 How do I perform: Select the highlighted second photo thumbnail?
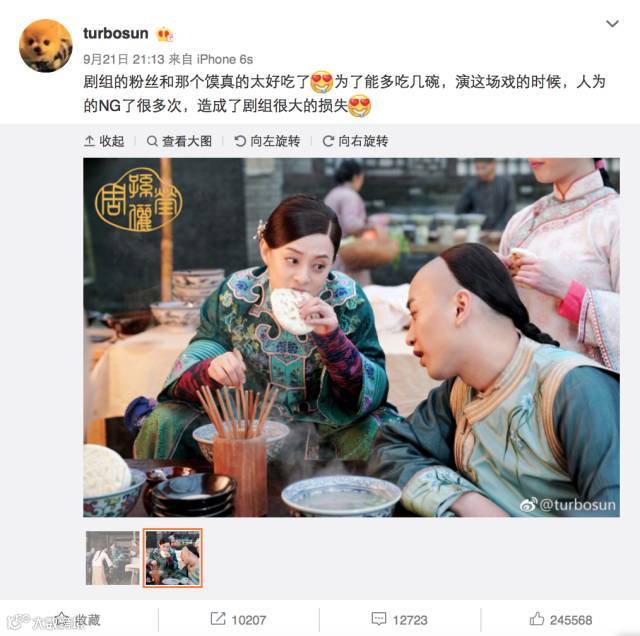coord(173,558)
